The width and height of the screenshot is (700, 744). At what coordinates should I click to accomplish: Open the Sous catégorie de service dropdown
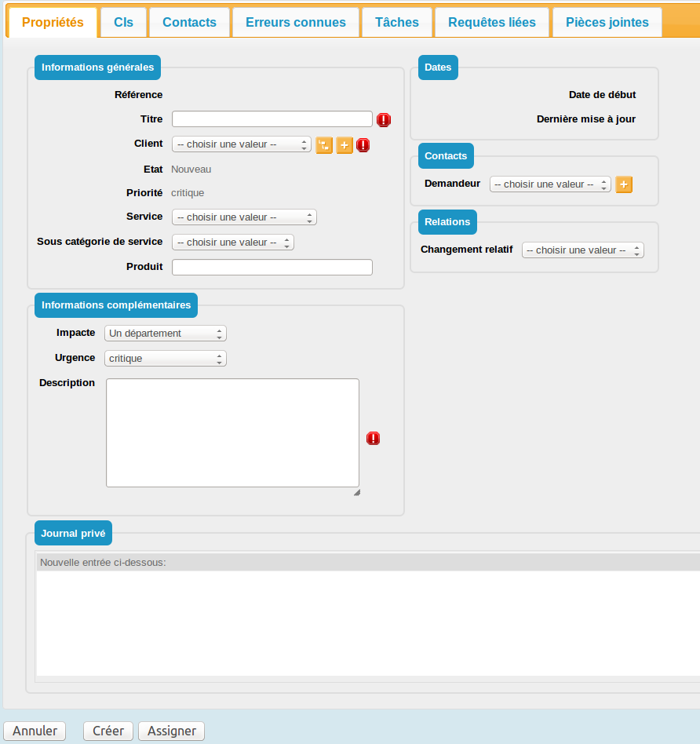(232, 243)
